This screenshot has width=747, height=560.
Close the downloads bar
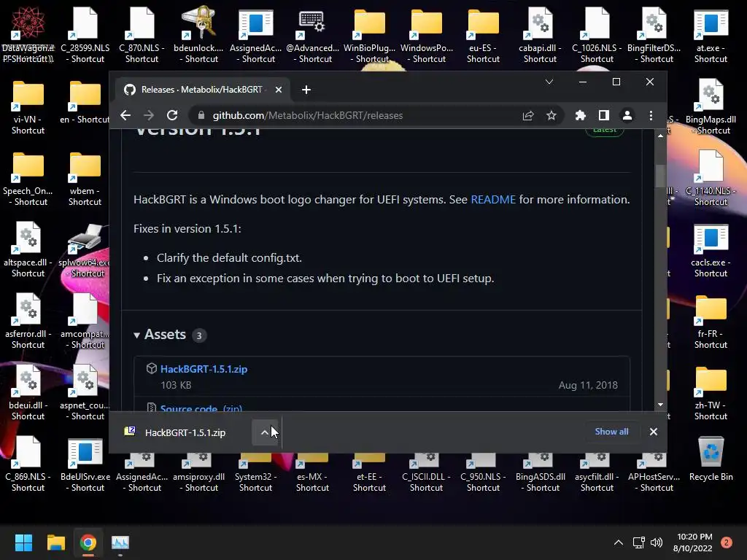click(653, 432)
